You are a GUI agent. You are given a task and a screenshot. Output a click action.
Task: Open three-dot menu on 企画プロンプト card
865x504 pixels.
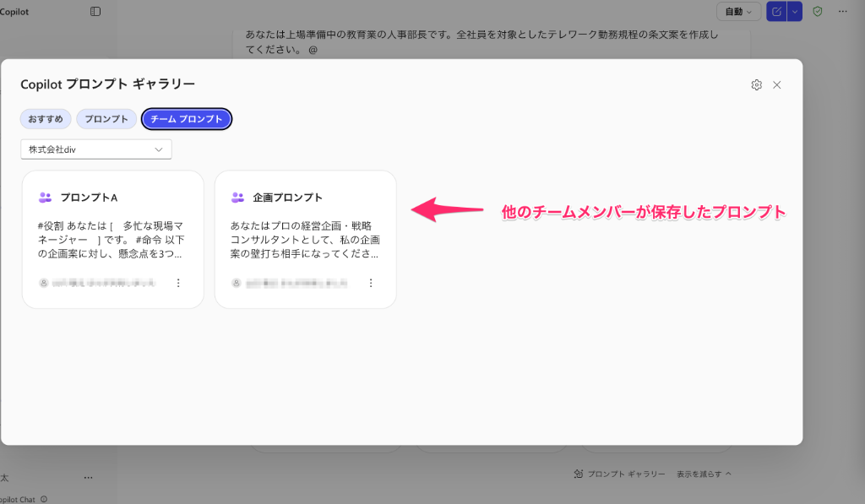tap(371, 284)
